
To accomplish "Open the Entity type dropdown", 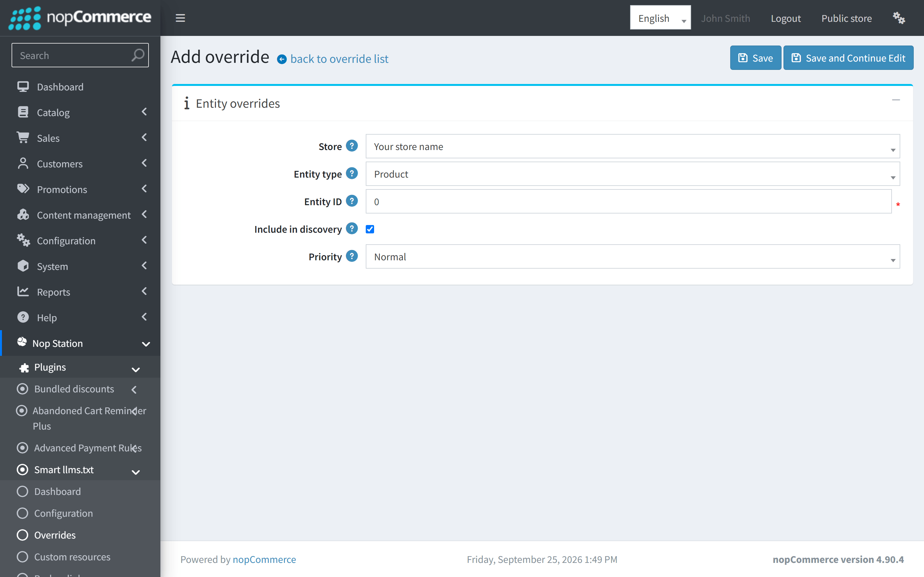I will tap(633, 174).
